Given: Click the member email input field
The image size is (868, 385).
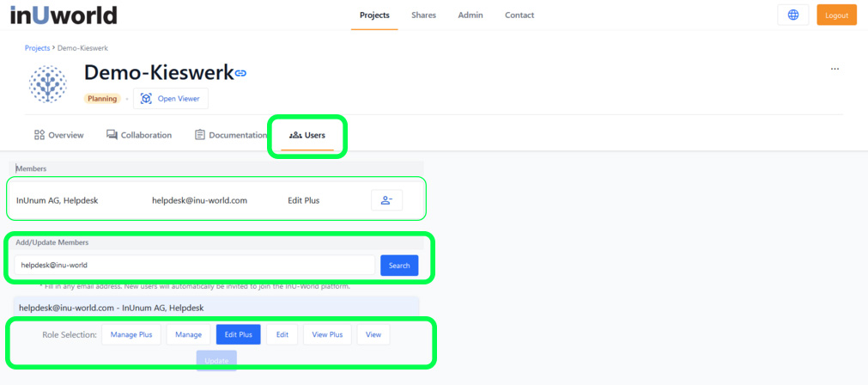Looking at the screenshot, I should 194,266.
